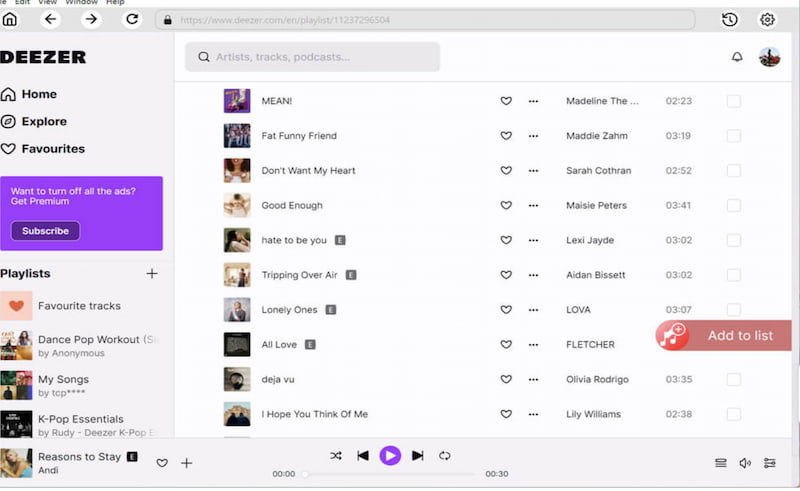Open the notifications bell
800x491 pixels.
(x=737, y=57)
